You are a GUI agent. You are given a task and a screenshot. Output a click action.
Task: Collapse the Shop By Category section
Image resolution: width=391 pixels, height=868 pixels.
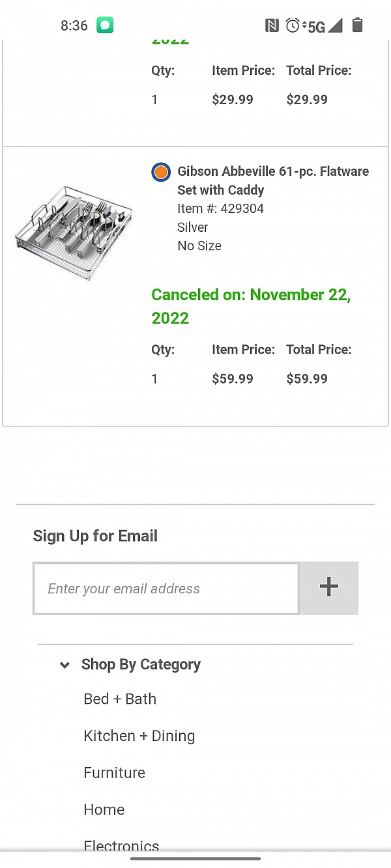[65, 665]
